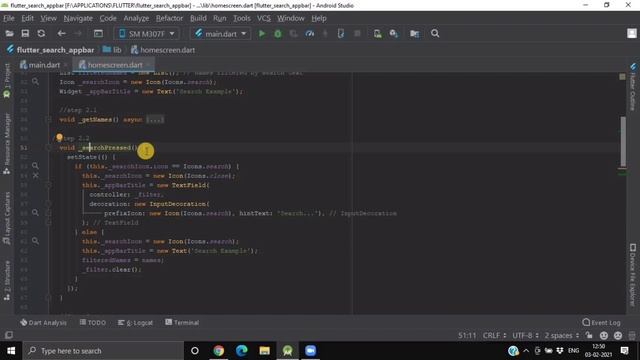Open the TODO tool window
The image size is (640, 360).
point(93,322)
